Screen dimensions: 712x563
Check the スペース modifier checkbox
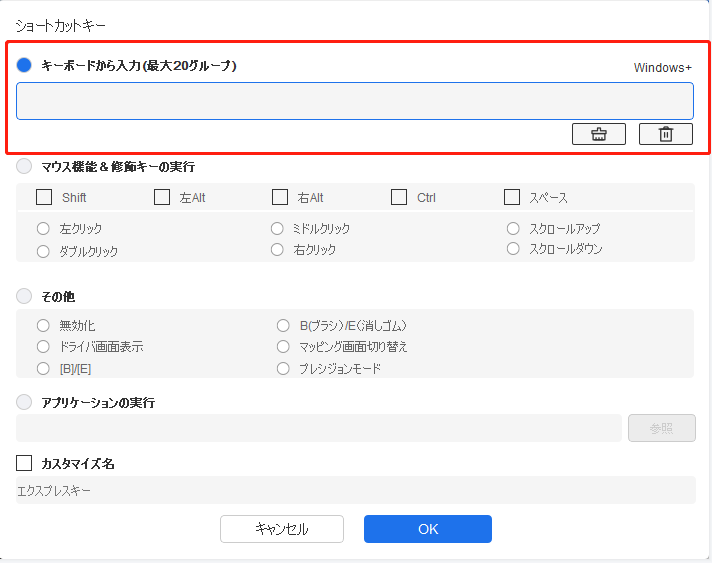pyautogui.click(x=512, y=197)
